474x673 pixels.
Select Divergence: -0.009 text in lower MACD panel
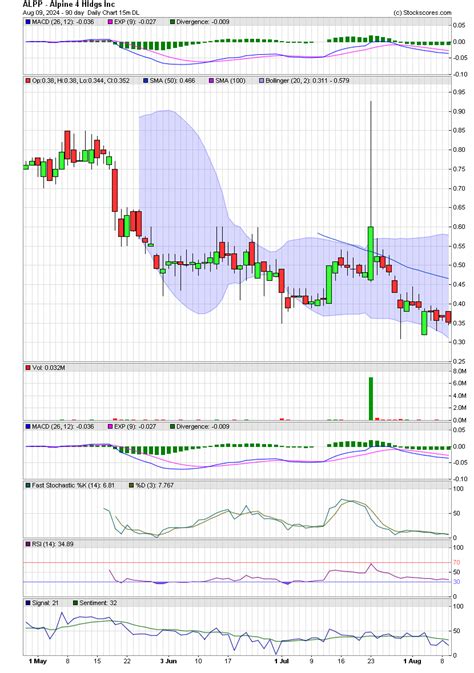click(203, 427)
